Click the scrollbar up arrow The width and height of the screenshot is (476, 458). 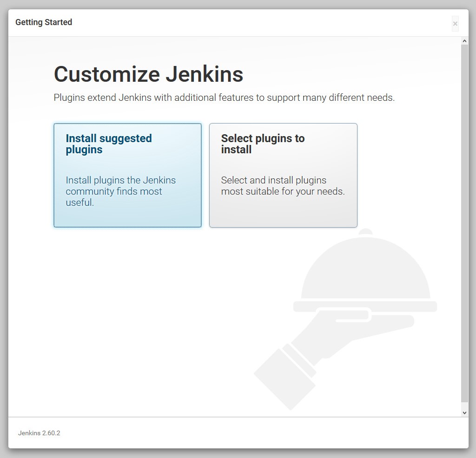tap(464, 41)
